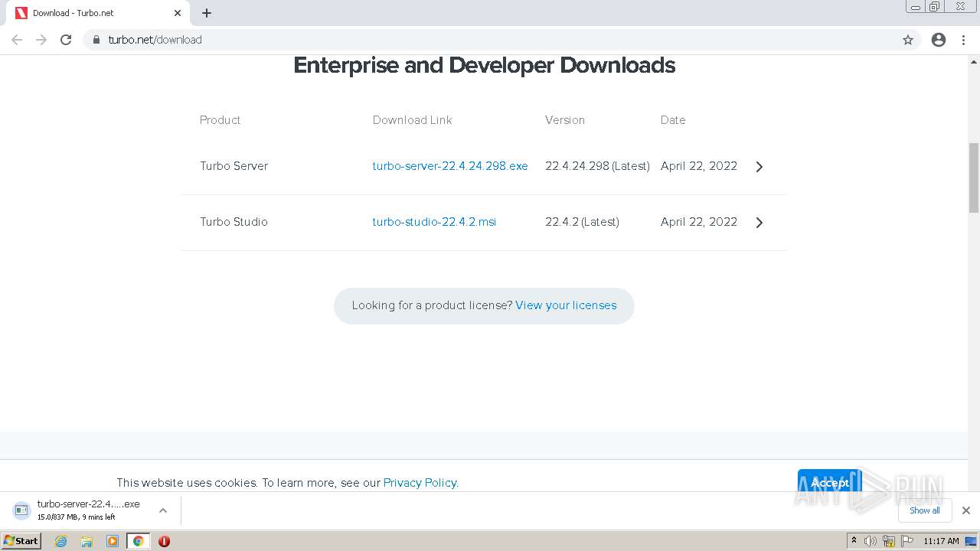Image resolution: width=980 pixels, height=551 pixels.
Task: Click the 11:17 AM clock
Action: pos(941,541)
